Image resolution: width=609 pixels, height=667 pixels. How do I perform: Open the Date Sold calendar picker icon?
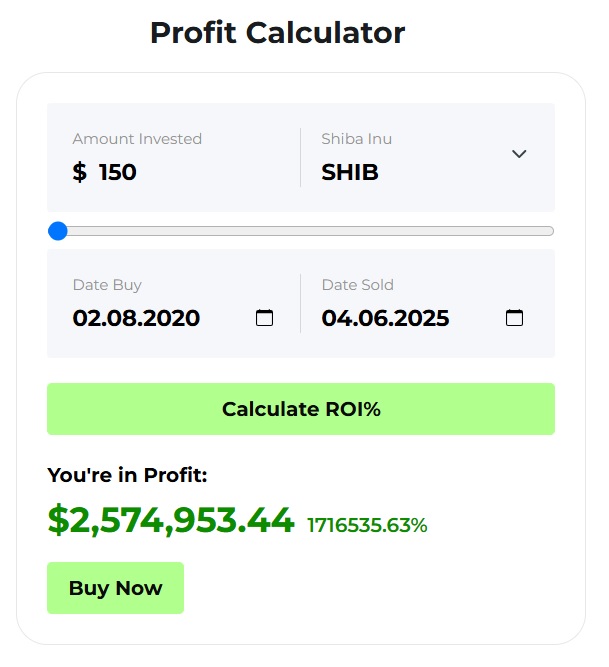514,318
